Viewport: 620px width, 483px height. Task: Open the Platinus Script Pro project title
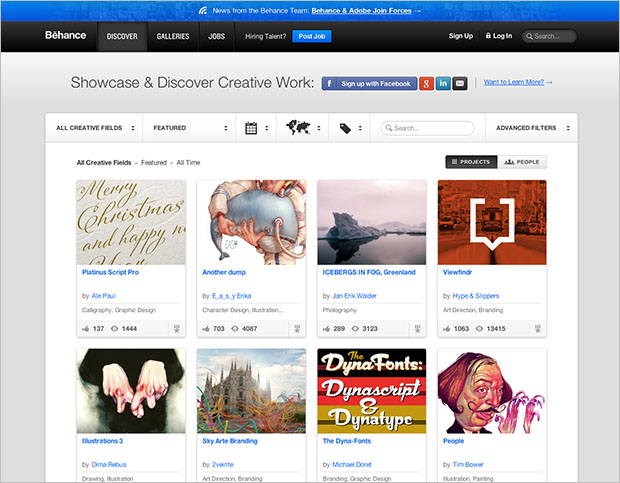coord(110,272)
